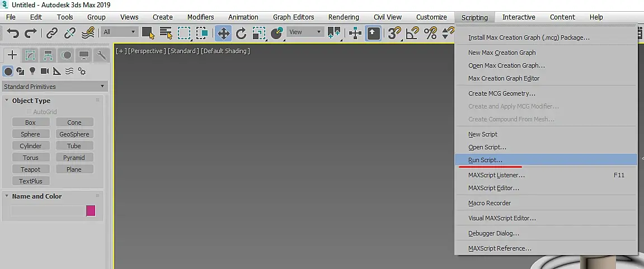Choose New Script menu entry

[x=547, y=134]
